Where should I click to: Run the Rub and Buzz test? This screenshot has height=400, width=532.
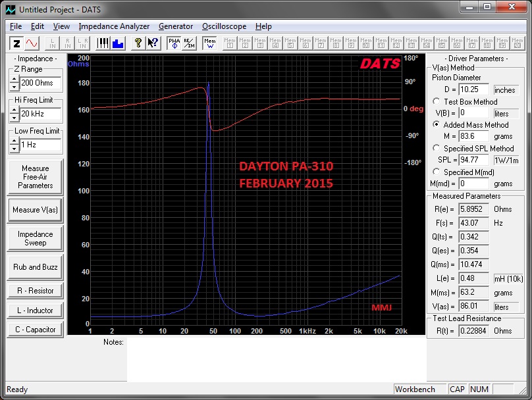coord(36,267)
